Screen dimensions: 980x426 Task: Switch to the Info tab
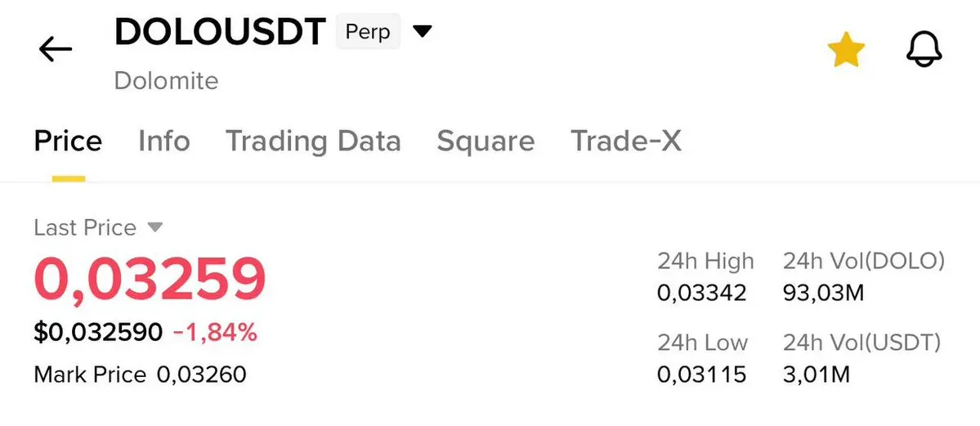tap(163, 141)
